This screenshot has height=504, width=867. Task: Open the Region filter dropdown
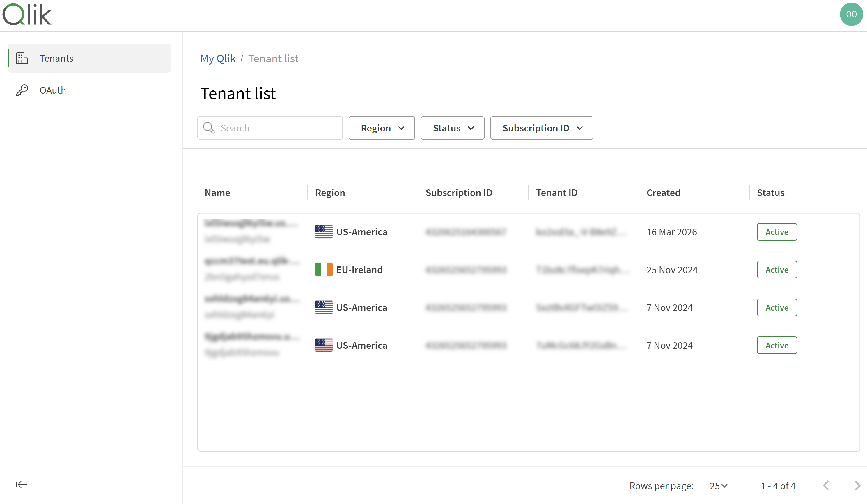click(x=382, y=128)
